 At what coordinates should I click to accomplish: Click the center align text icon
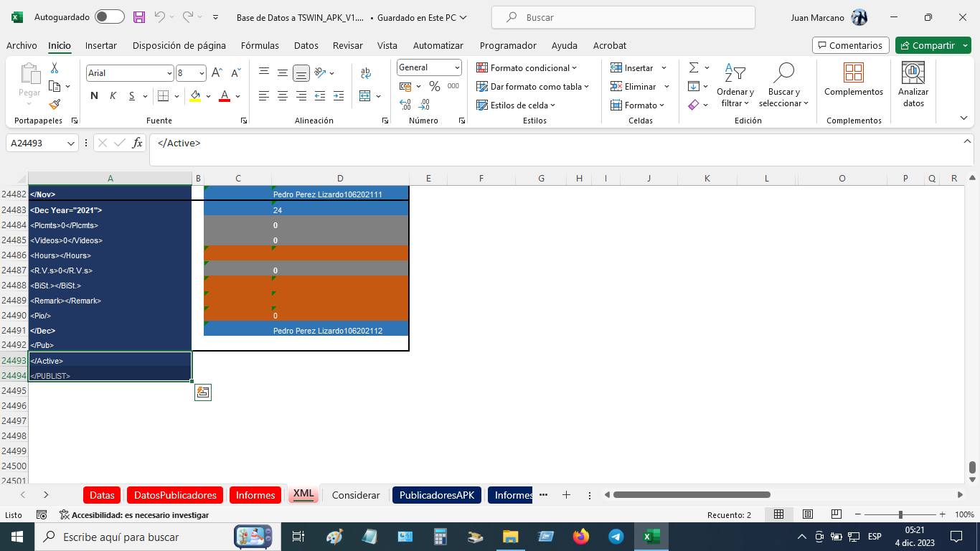pos(283,96)
